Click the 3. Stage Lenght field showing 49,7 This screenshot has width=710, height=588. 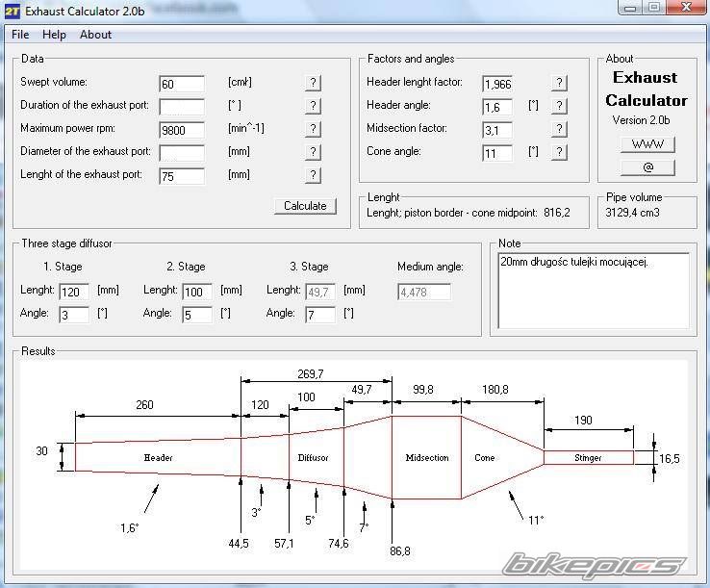320,293
